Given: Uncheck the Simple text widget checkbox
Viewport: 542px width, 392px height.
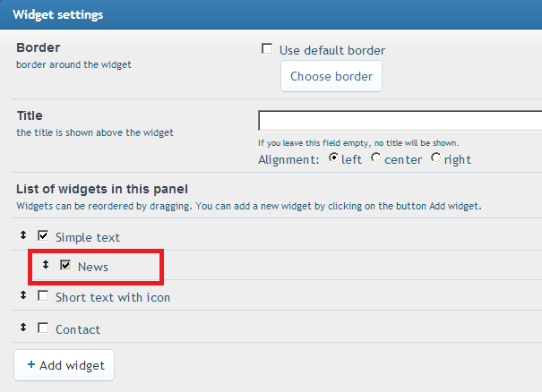Looking at the screenshot, I should point(43,236).
